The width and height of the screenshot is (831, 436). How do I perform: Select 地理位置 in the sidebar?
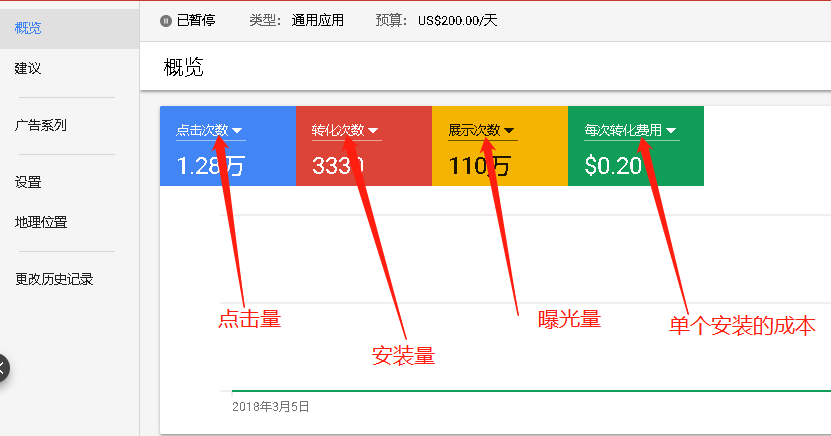point(41,222)
